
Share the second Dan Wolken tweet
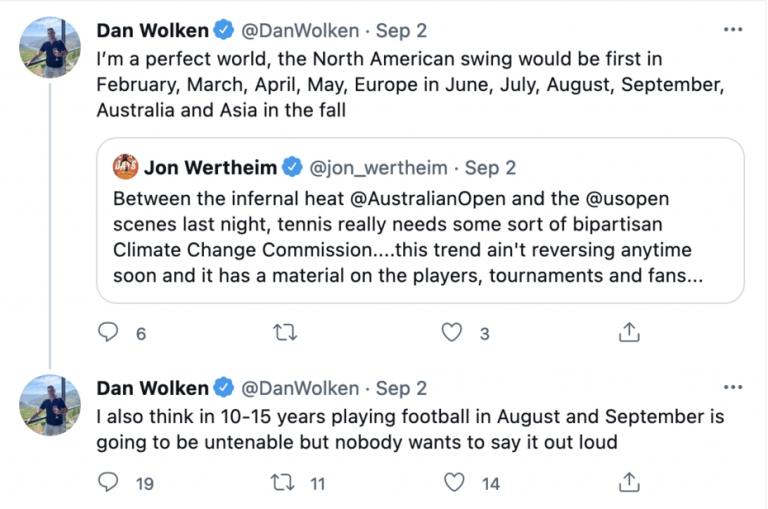click(629, 483)
